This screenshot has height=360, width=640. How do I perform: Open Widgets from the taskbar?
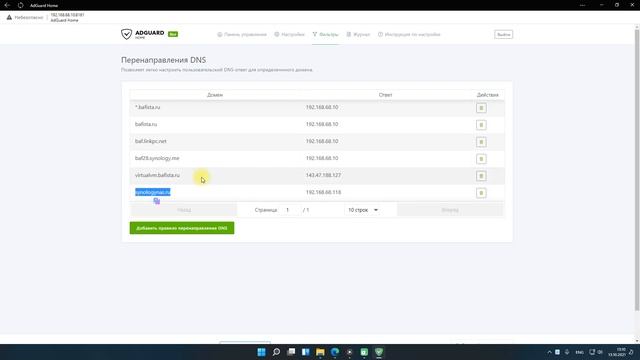pos(306,352)
